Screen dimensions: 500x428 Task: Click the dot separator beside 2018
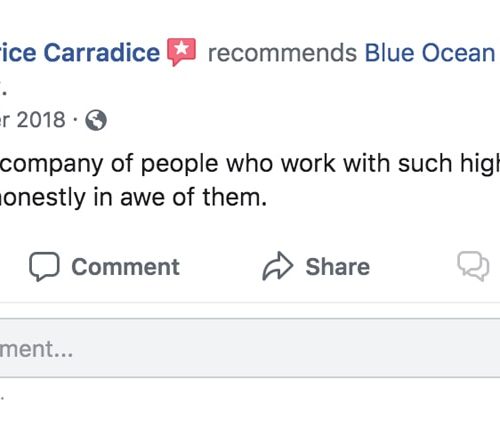click(76, 119)
